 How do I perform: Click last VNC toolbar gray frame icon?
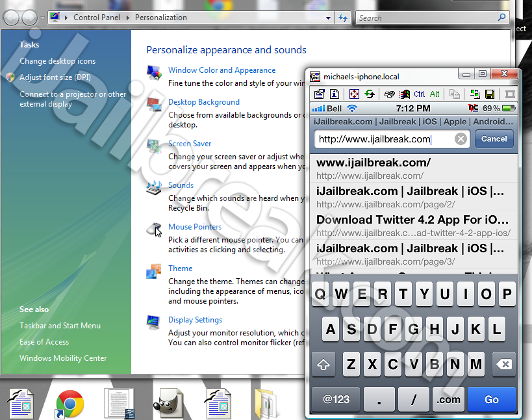(x=510, y=94)
